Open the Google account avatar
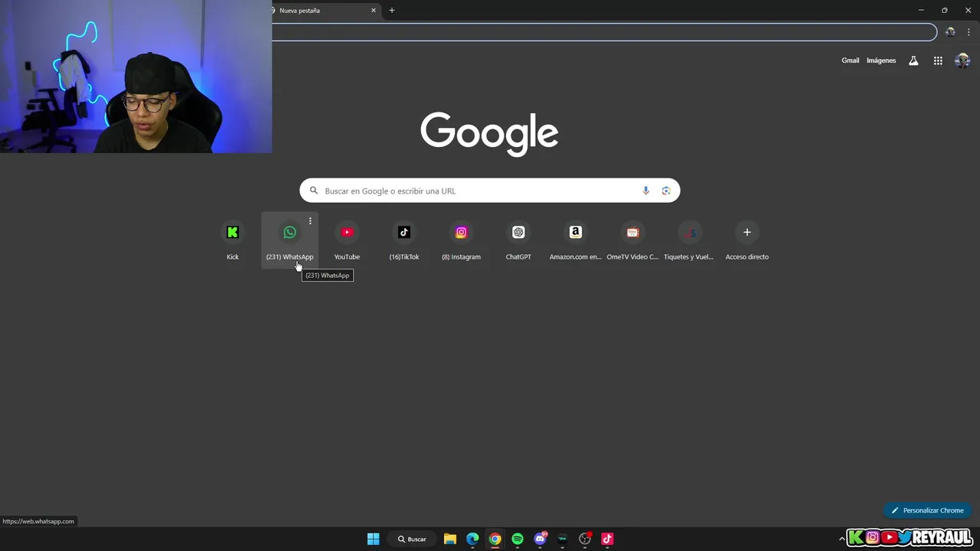The image size is (980, 551). pos(962,60)
